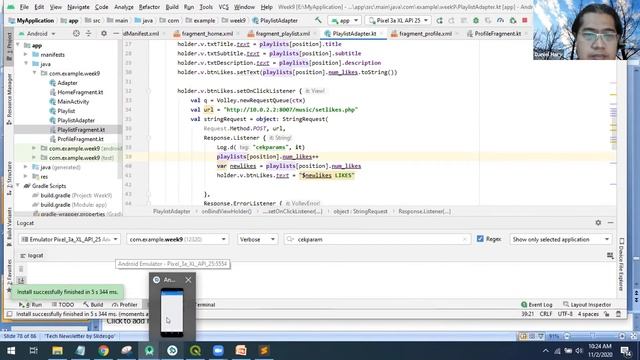The height and width of the screenshot is (360, 640).
Task: Open build.gradle (Module: app) file
Action: tap(73, 204)
